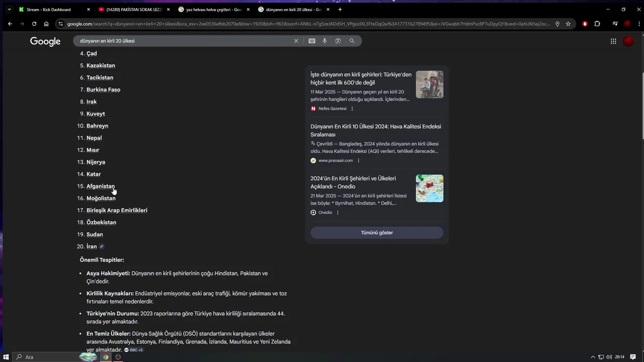This screenshot has height=362, width=644.
Task: Click the Nijerya list entry
Action: point(96,162)
